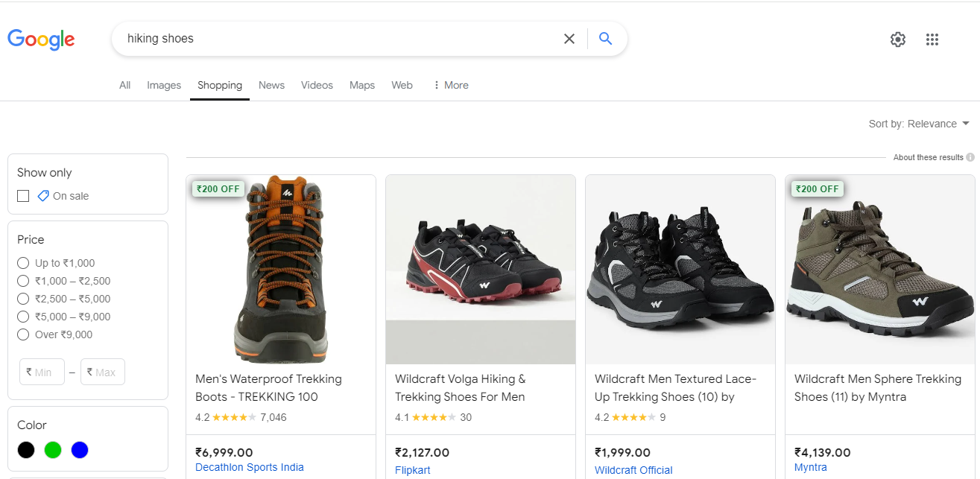Open the red-soled Wildcraft Volga shoe image

click(x=481, y=270)
